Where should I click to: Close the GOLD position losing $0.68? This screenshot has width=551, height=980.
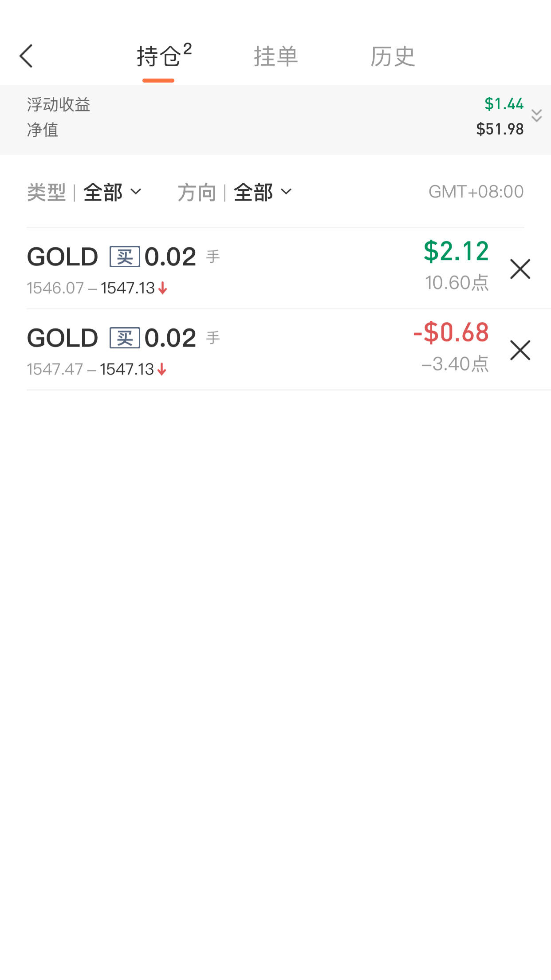coord(520,350)
